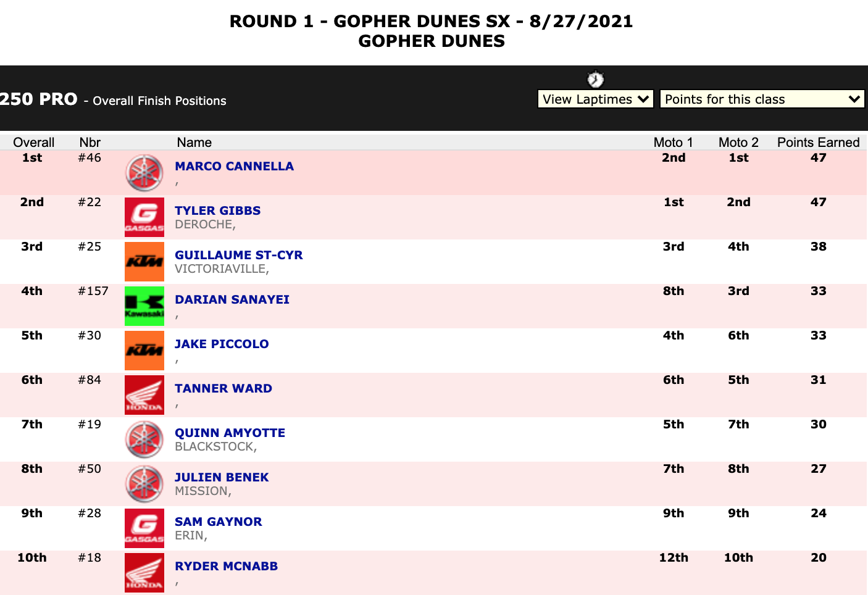Open Julien Benek's rider page
The image size is (868, 595).
pyautogui.click(x=222, y=477)
